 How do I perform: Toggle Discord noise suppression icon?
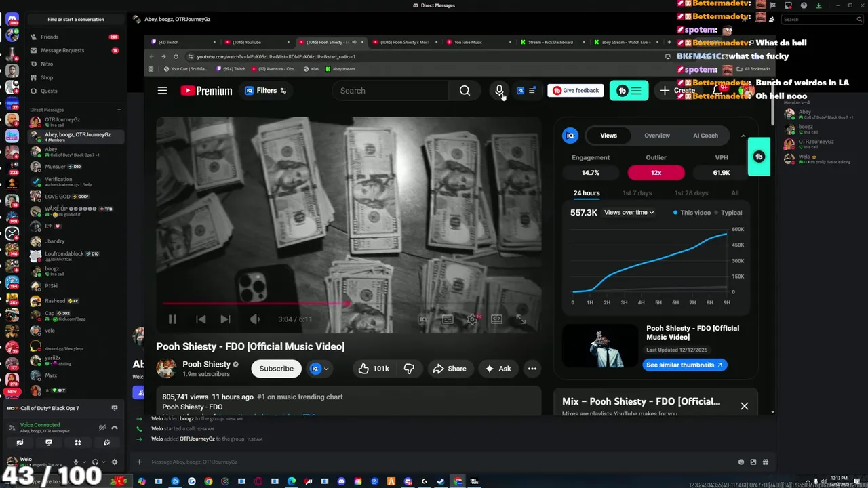[x=102, y=428]
